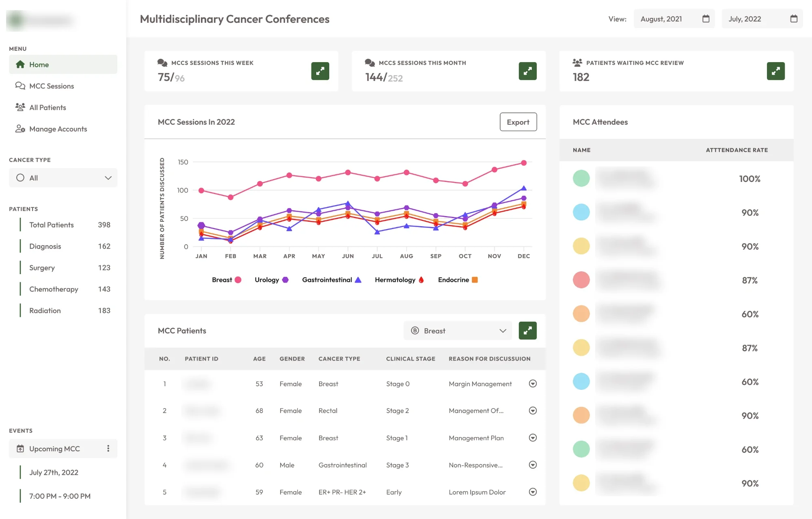Click the December Breast data point on chart

point(524,163)
